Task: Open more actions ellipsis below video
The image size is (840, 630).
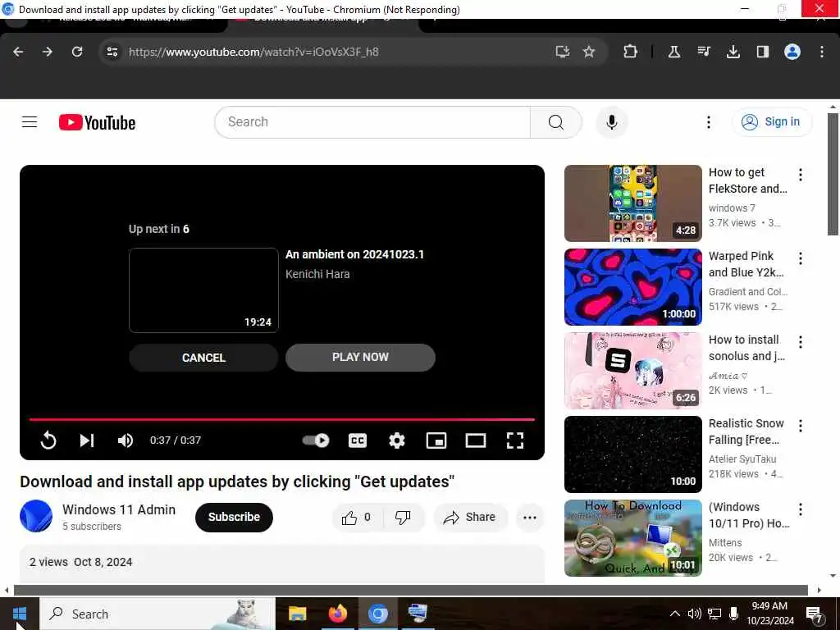Action: (x=530, y=517)
